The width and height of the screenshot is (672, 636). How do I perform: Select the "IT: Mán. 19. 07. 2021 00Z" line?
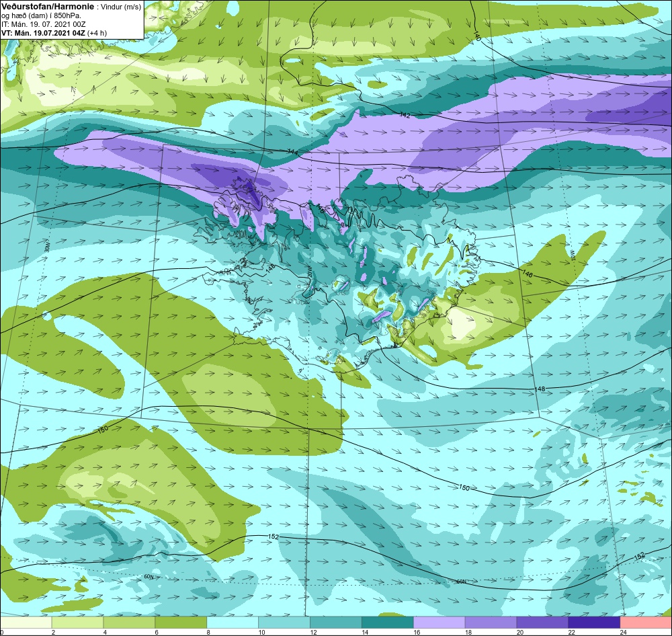point(43,24)
